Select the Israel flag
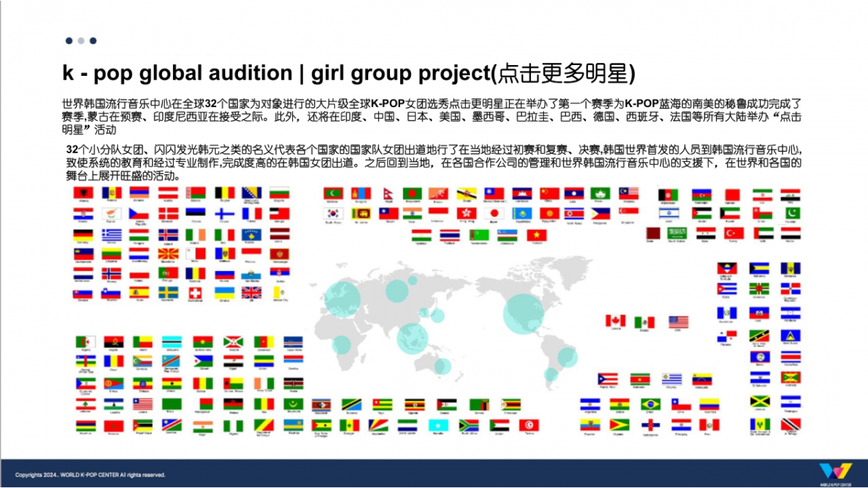This screenshot has width=868, height=488. pos(669,213)
